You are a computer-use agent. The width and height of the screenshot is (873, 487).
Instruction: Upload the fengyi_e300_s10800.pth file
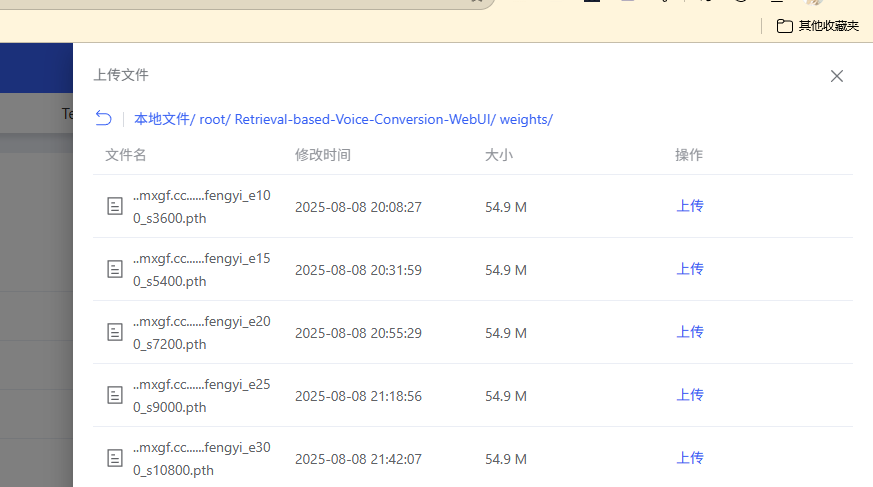pos(690,458)
